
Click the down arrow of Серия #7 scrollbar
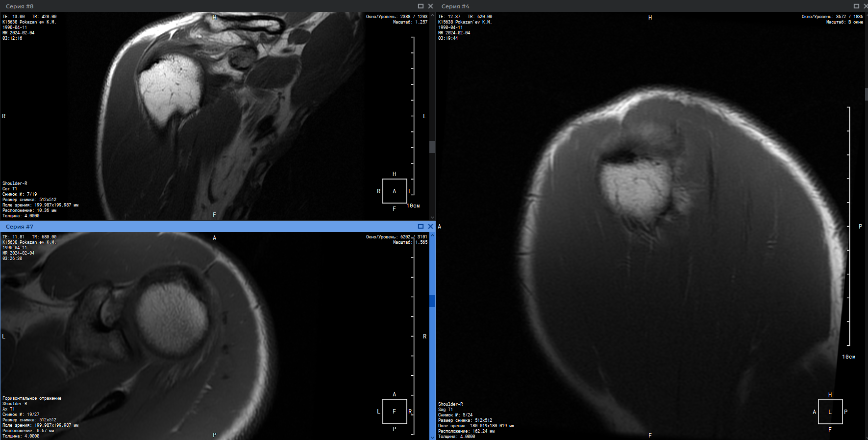coord(432,437)
